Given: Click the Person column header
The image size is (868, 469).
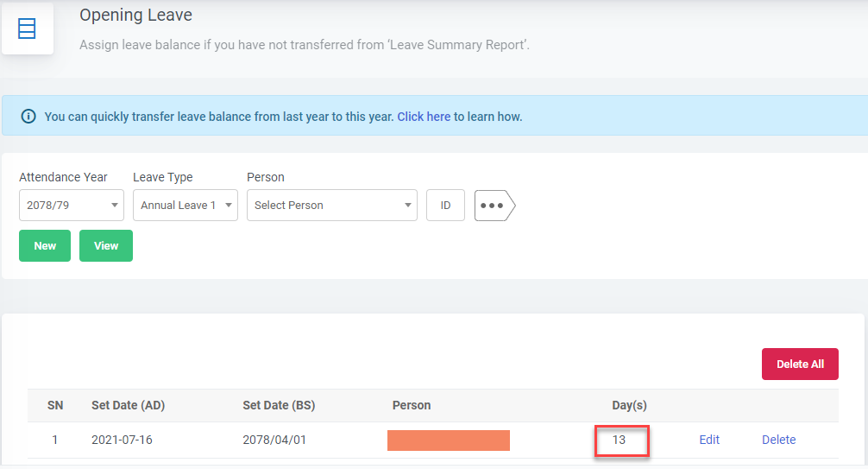Looking at the screenshot, I should [412, 405].
